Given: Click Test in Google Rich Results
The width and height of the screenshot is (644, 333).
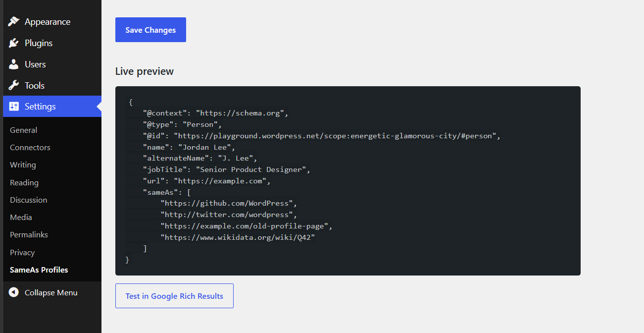Looking at the screenshot, I should click(174, 296).
